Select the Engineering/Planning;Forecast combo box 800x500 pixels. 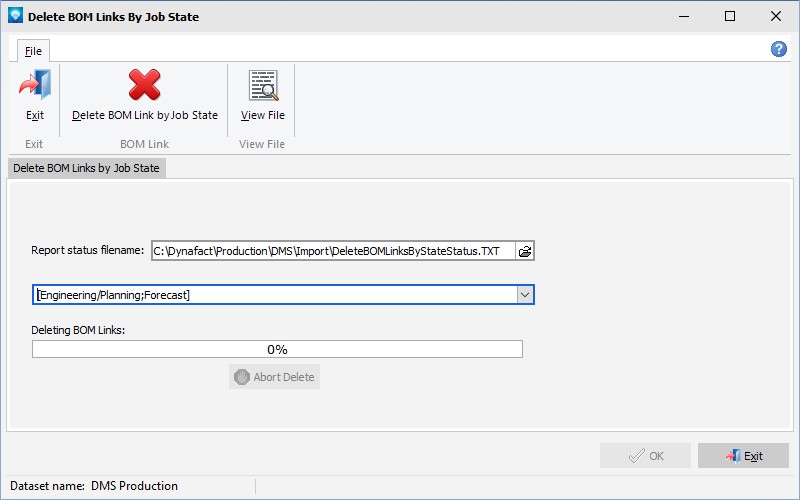[x=283, y=295]
